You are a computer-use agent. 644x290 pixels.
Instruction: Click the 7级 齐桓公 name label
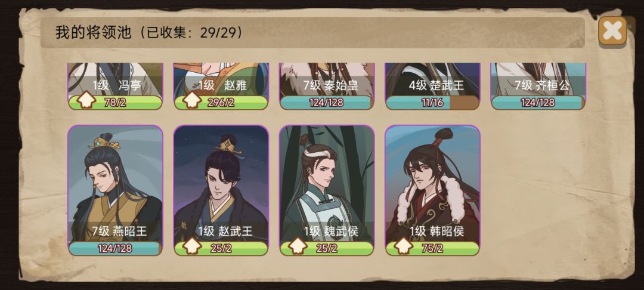pos(542,85)
